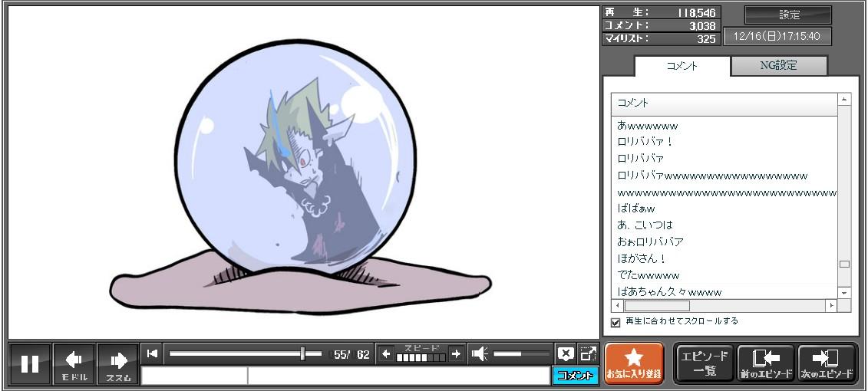868x391 pixels.
Task: Mute audio using the speaker icon
Action: (480, 353)
